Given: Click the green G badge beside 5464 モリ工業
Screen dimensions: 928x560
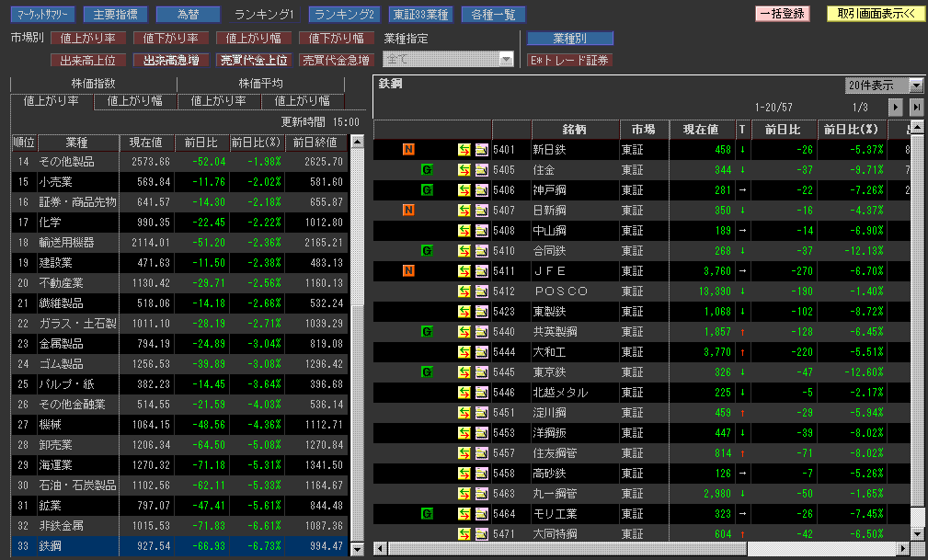Looking at the screenshot, I should pyautogui.click(x=427, y=513).
